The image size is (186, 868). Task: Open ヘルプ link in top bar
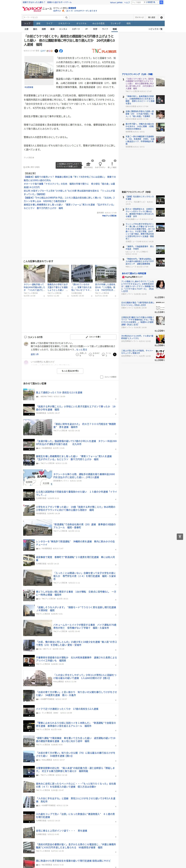point(127,2)
